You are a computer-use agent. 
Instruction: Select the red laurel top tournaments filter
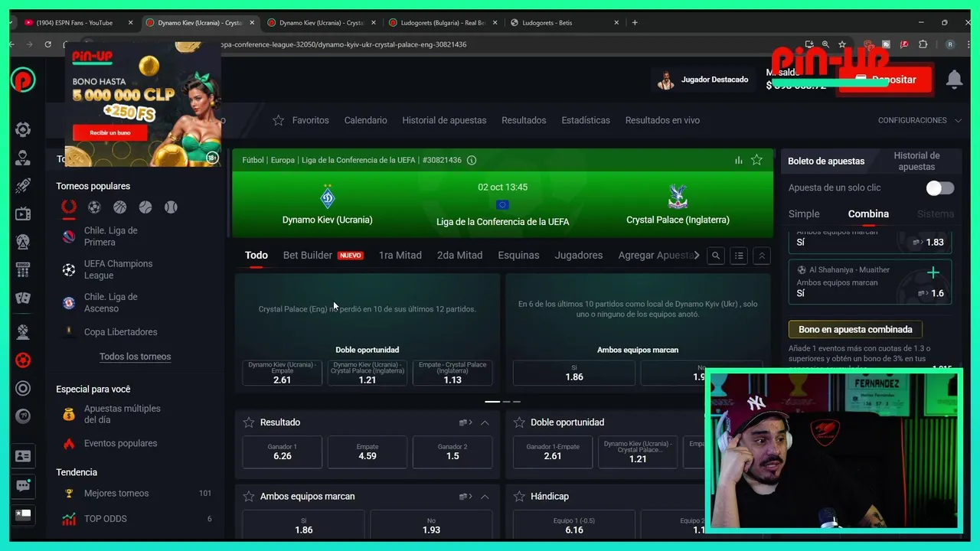(x=69, y=207)
